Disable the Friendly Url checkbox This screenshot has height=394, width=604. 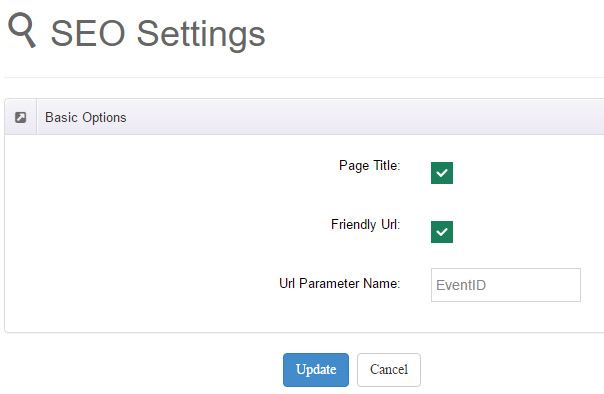pyautogui.click(x=442, y=232)
